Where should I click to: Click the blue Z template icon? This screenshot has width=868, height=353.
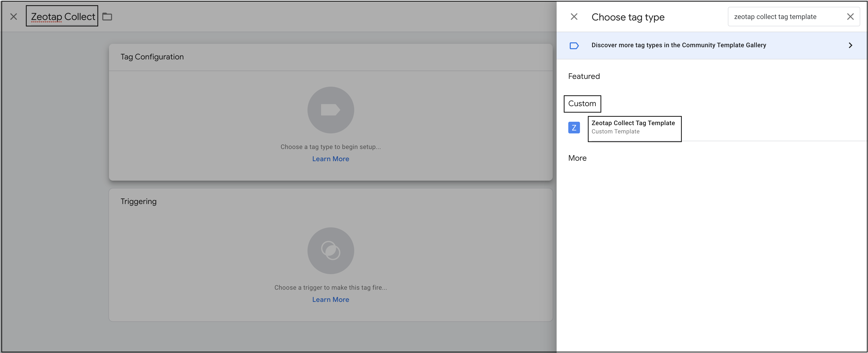(x=574, y=127)
